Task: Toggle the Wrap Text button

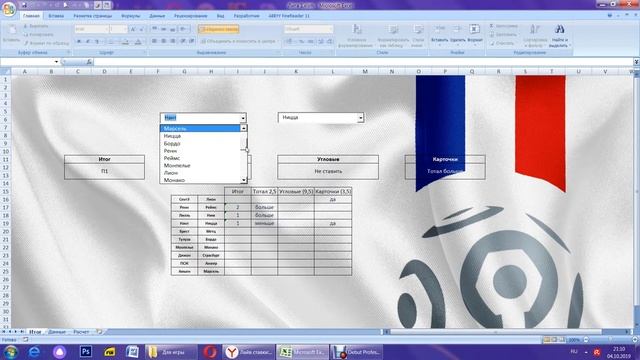Action: click(218, 29)
